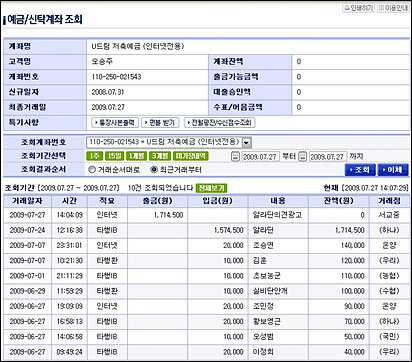
Task: Select the 1주 period button
Action: tap(95, 156)
